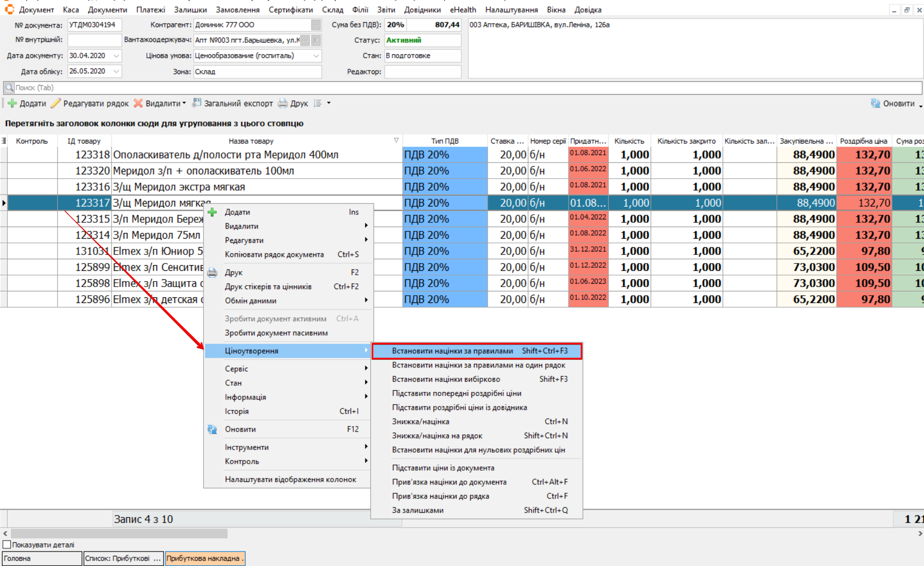The height and width of the screenshot is (566, 924).
Task: Click the Загальний експорт icon
Action: click(197, 103)
